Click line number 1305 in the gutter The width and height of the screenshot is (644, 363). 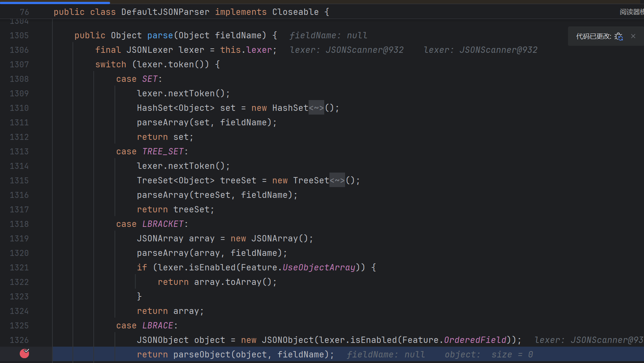click(19, 35)
